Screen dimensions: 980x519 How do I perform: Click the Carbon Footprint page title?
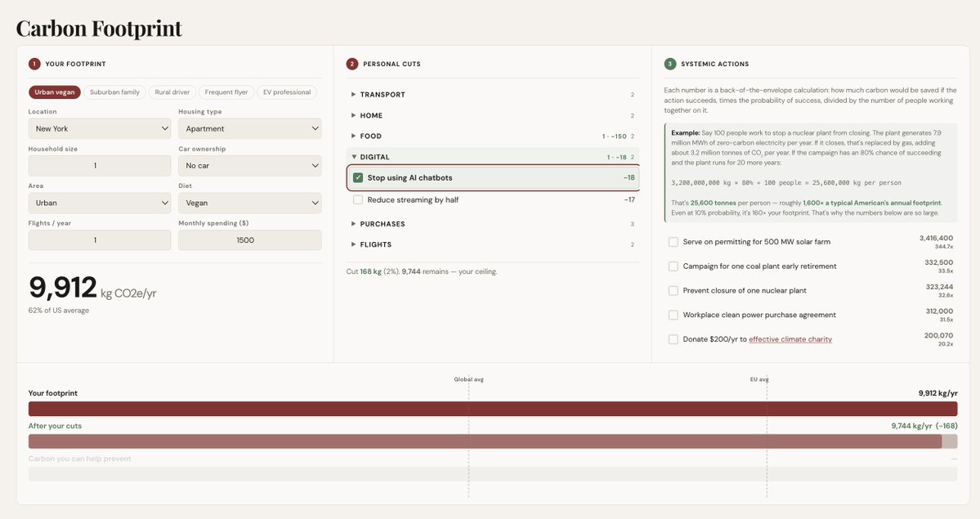click(99, 28)
